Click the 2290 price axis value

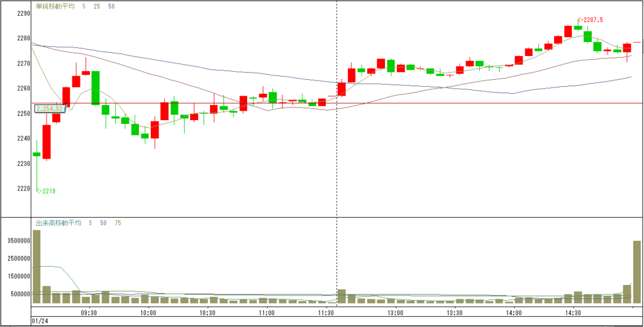pyautogui.click(x=24, y=13)
